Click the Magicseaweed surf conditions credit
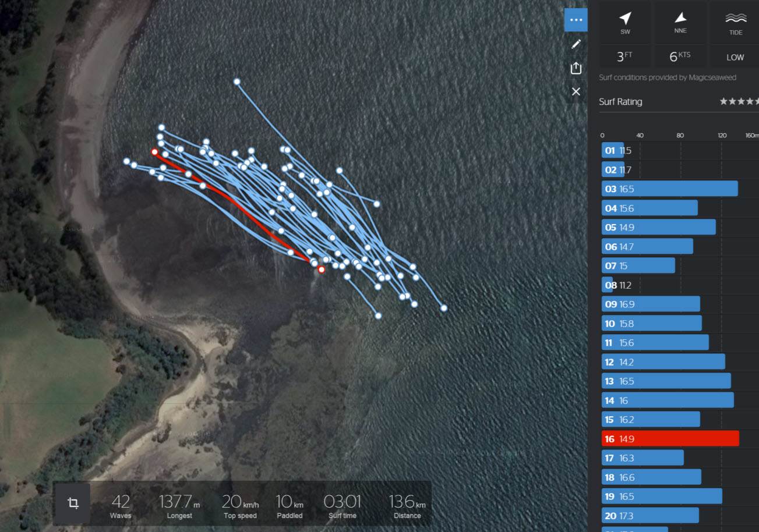Viewport: 759px width, 532px height. point(668,78)
